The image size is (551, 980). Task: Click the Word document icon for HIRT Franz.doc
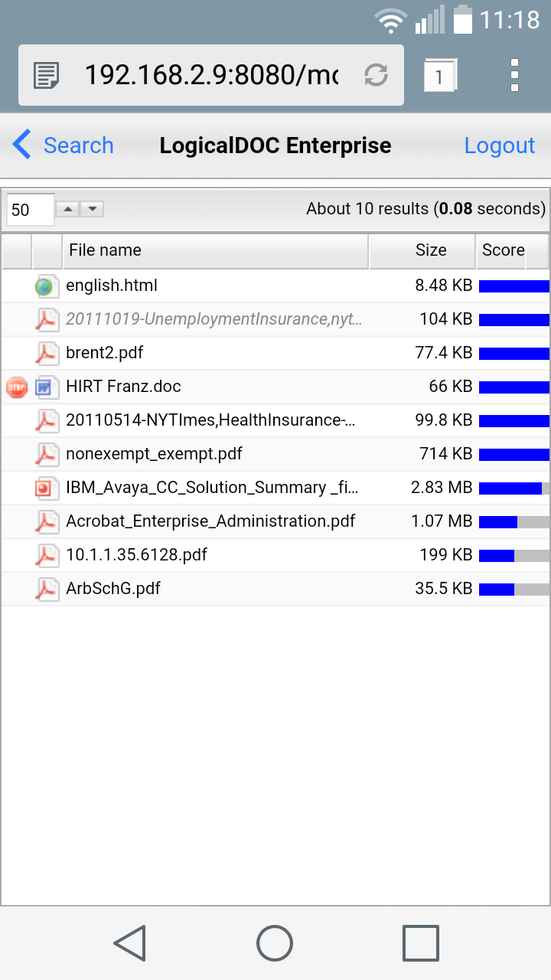pyautogui.click(x=47, y=387)
